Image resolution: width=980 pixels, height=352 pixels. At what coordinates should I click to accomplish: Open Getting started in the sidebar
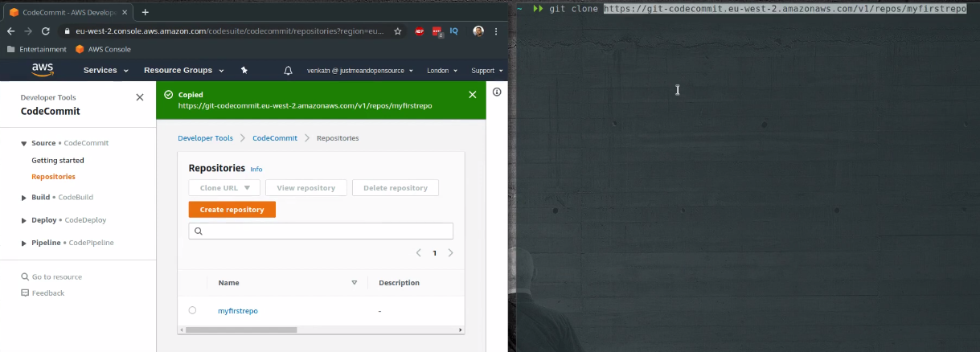[x=58, y=161]
